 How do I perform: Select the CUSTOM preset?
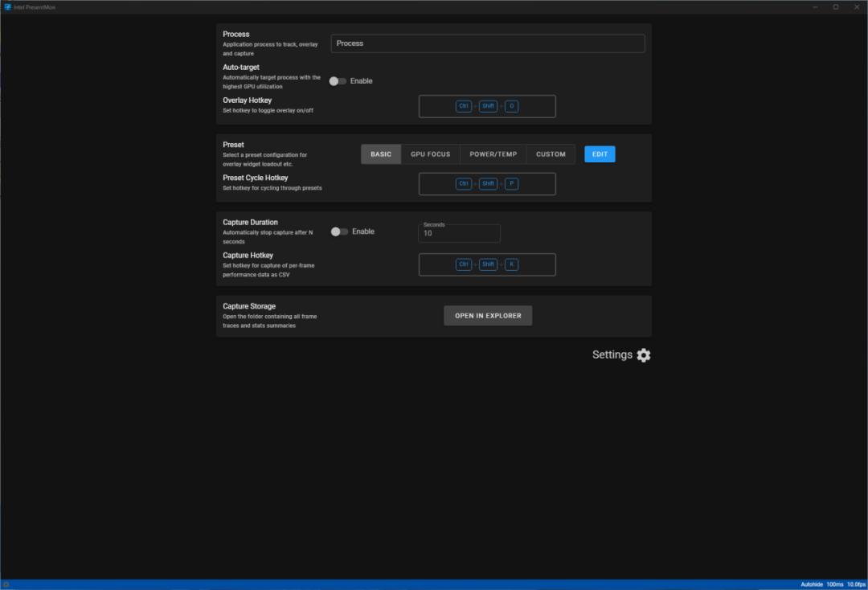click(551, 154)
